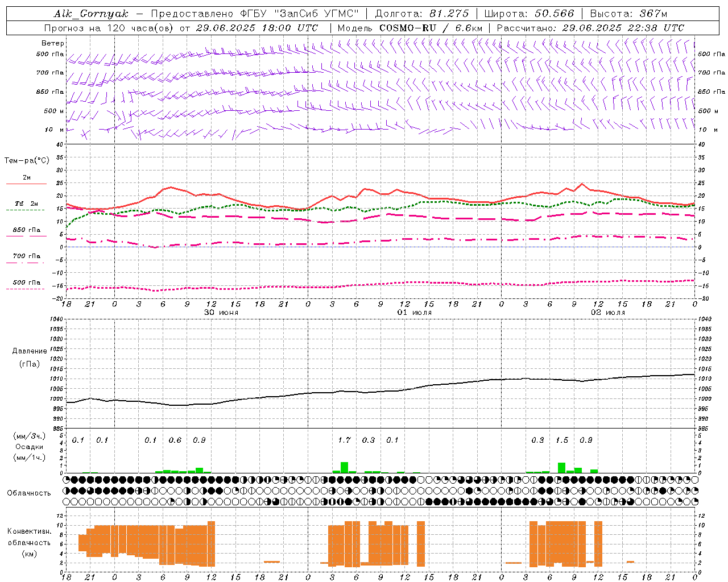This screenshot has width=728, height=582.
Task: Click the date label 01 июля
Action: pyautogui.click(x=414, y=313)
